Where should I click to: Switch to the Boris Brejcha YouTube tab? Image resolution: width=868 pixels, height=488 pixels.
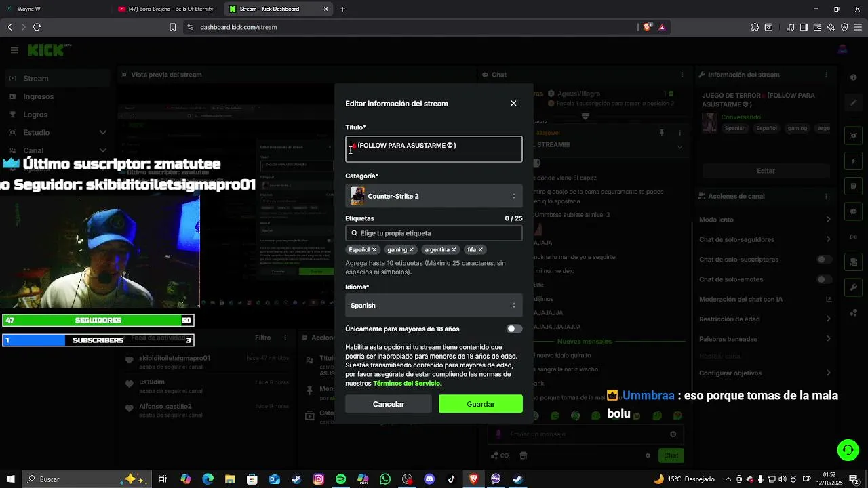166,9
